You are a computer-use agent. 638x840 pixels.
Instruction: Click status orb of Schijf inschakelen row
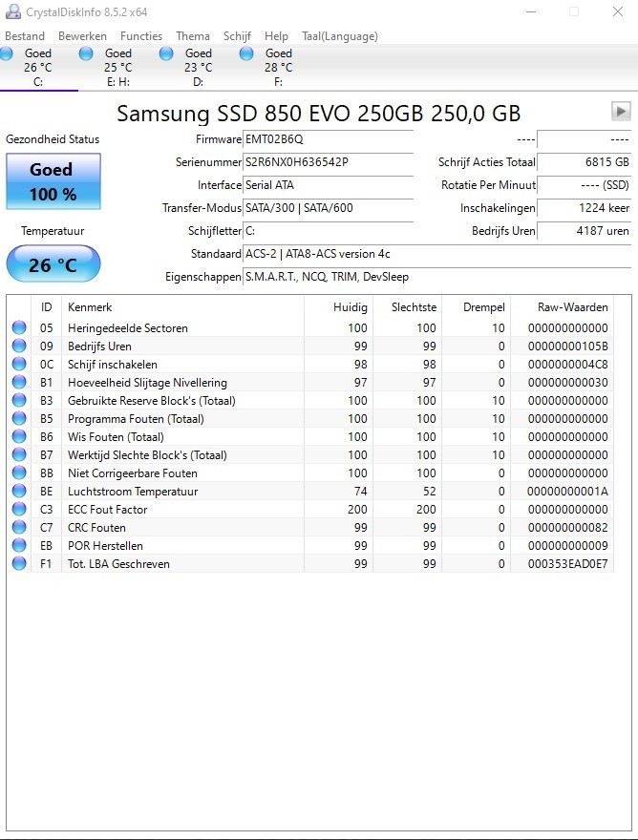click(19, 364)
